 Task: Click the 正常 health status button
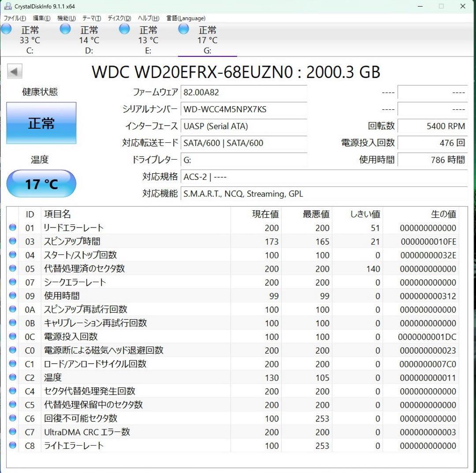tap(41, 123)
